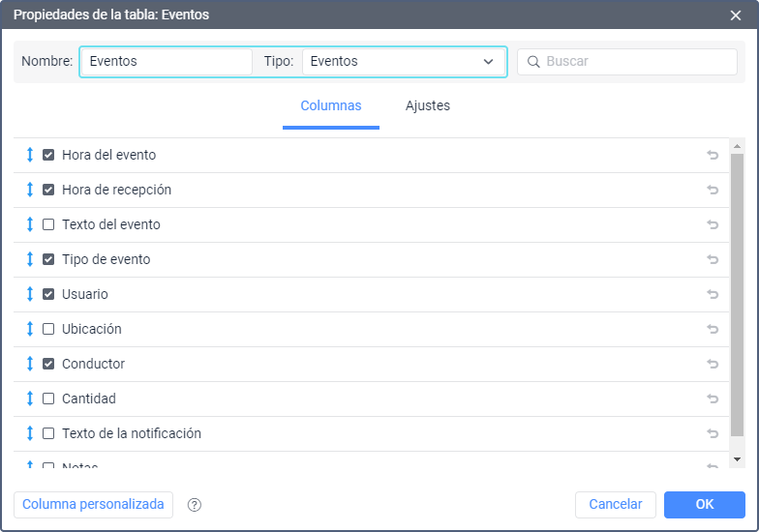This screenshot has width=759, height=532.
Task: Open the help question mark icon
Action: pyautogui.click(x=195, y=505)
